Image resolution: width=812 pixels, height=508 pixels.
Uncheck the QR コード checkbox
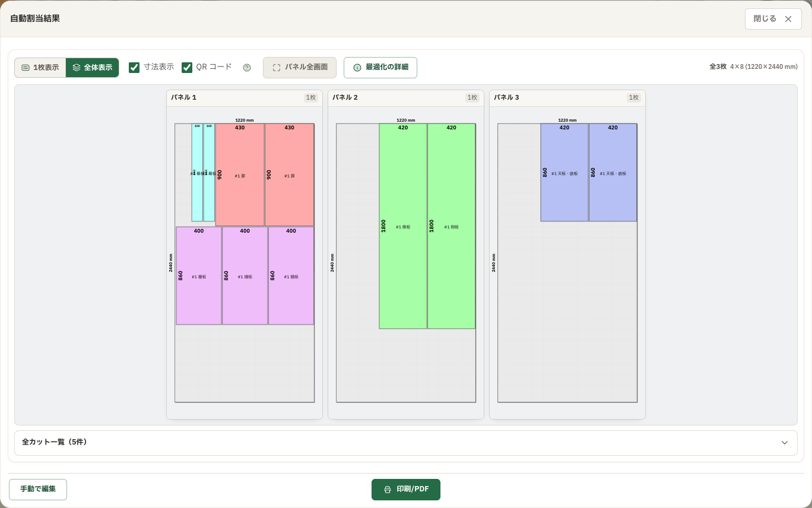pos(187,68)
